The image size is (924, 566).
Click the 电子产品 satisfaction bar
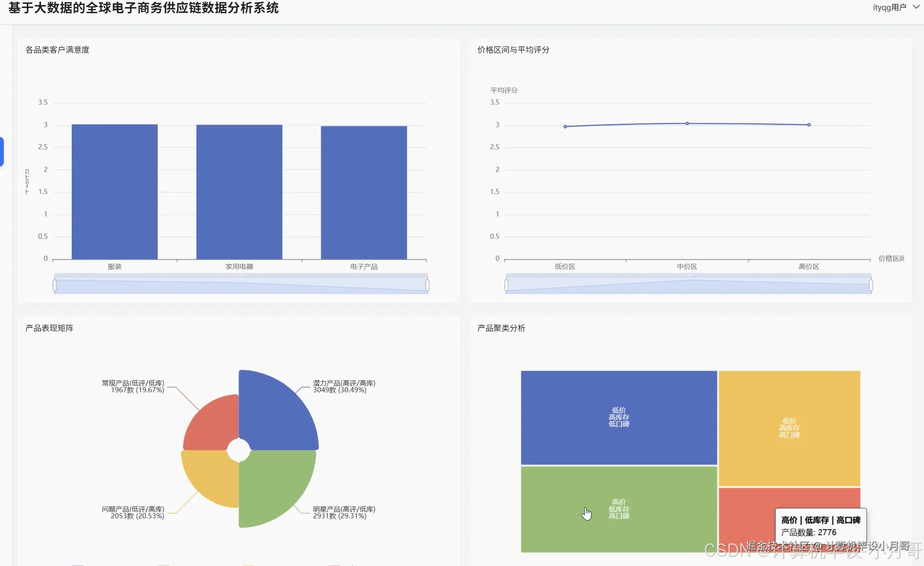tap(364, 192)
